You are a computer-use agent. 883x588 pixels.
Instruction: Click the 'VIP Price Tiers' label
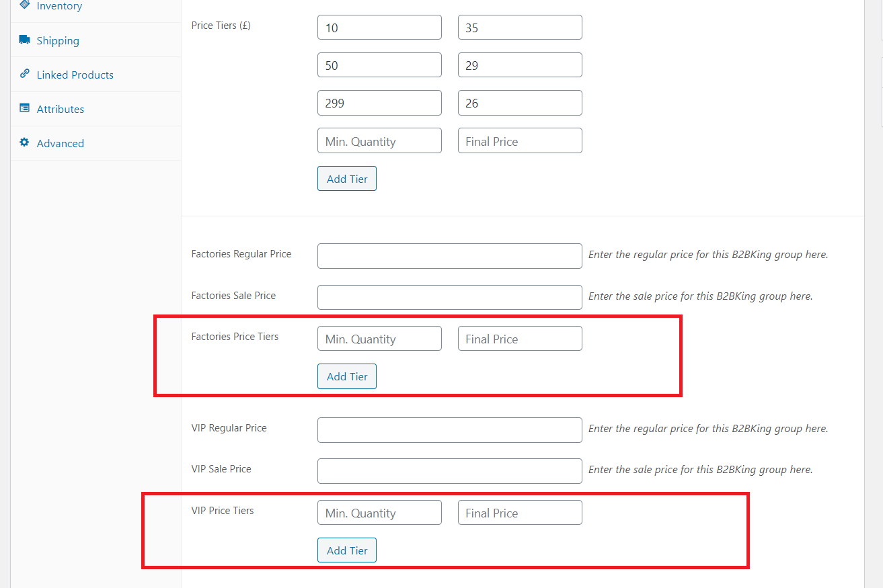pos(223,511)
